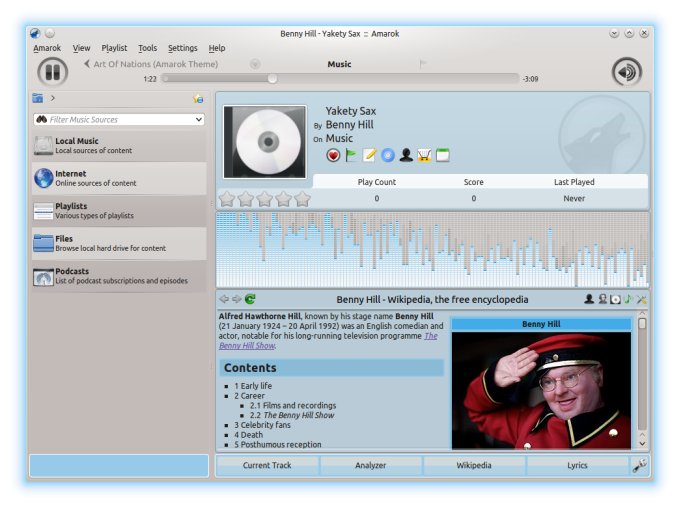
Task: Seek using the track position slider knob
Action: (x=272, y=79)
